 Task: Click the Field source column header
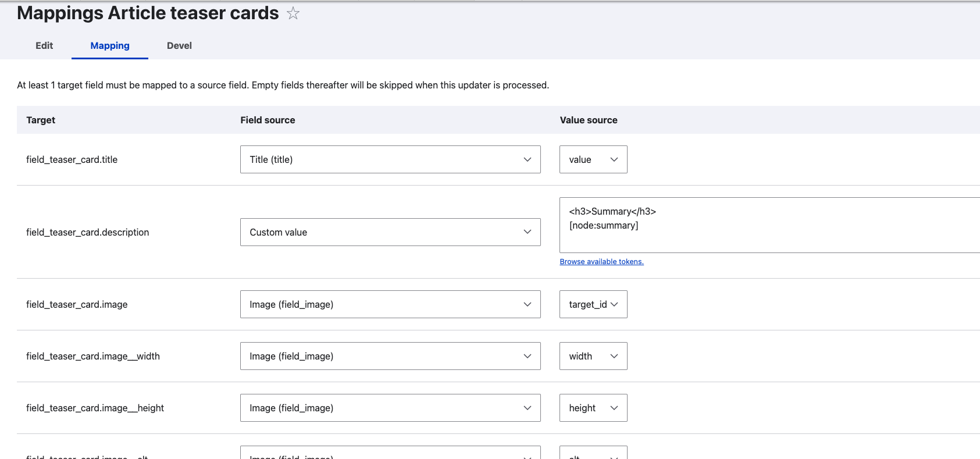(268, 120)
